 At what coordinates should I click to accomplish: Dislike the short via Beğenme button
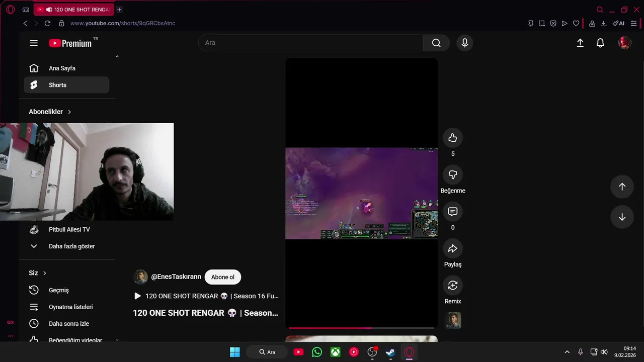[x=453, y=174]
